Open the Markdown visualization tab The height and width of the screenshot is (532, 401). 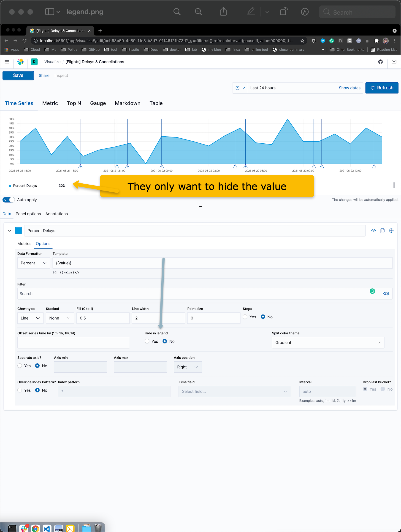pyautogui.click(x=127, y=103)
